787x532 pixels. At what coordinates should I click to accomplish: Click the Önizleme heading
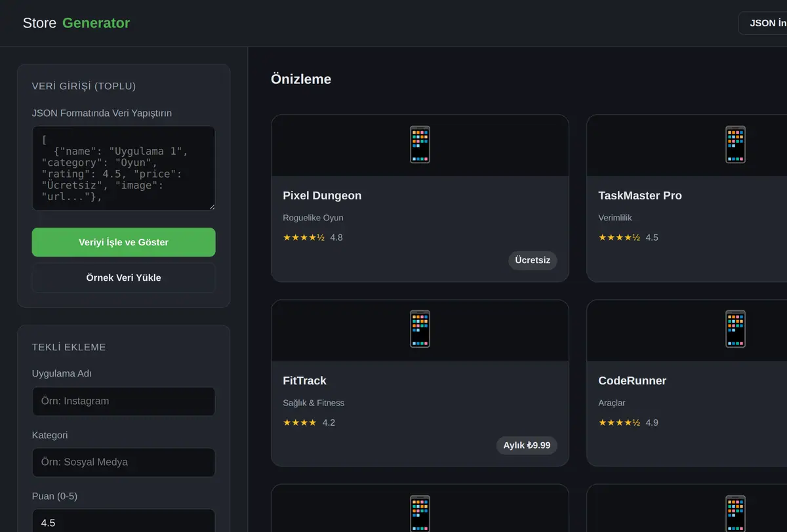point(301,79)
